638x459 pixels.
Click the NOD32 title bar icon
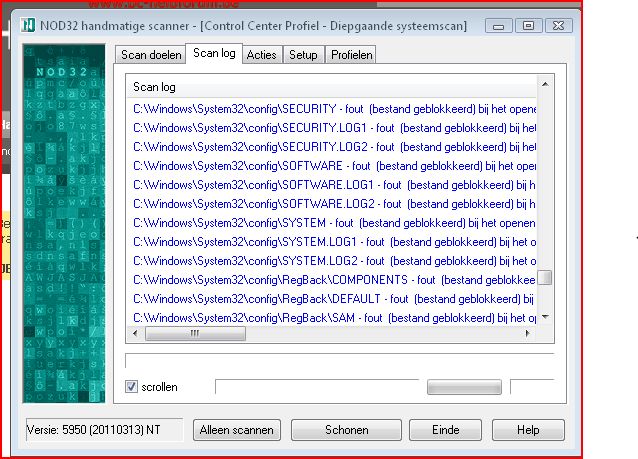coord(28,25)
